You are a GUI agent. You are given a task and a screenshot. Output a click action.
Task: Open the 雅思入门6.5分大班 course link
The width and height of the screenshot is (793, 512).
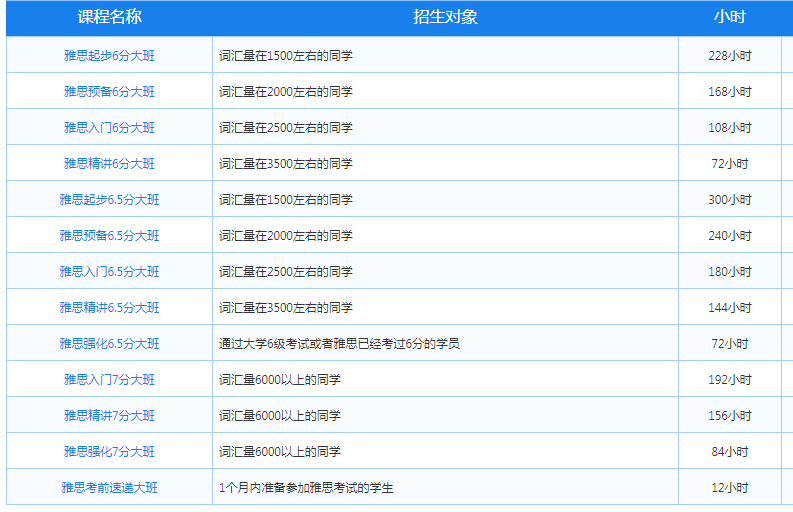(109, 272)
